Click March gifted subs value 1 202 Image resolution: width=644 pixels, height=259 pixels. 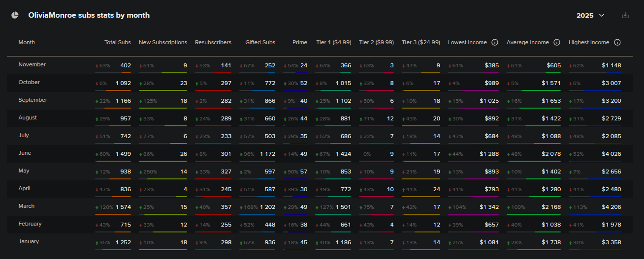tap(268, 207)
